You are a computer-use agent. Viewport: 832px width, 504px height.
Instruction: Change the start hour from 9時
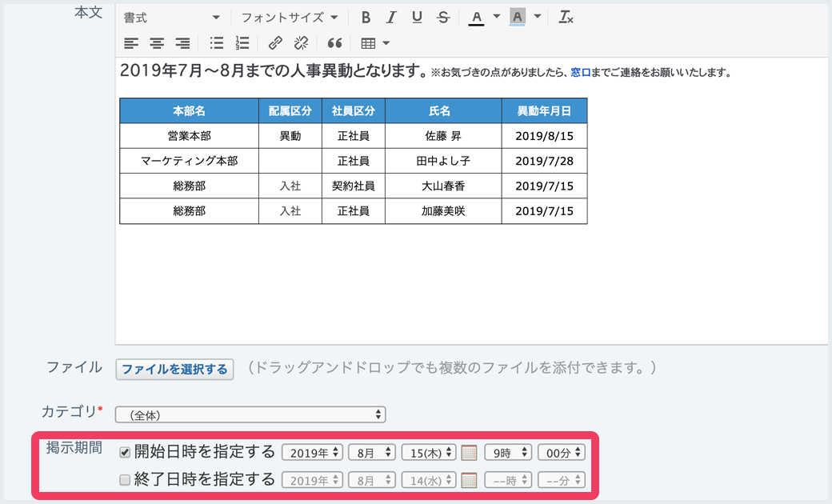508,453
